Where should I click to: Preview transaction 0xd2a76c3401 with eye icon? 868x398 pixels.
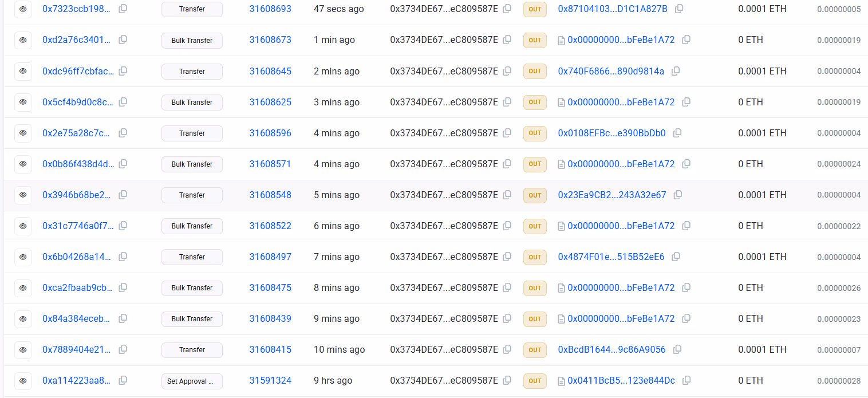point(23,40)
